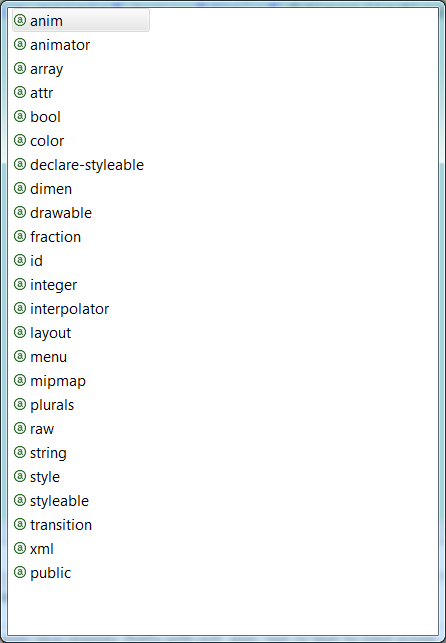Click the icon beside declare-styleable
446x643 pixels.
[20, 164]
